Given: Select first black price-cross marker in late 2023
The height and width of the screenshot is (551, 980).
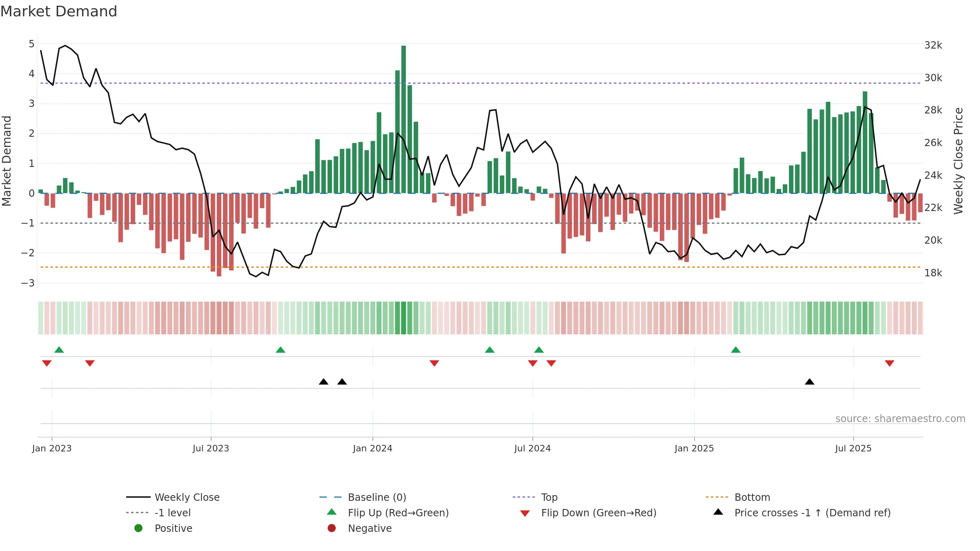Looking at the screenshot, I should 323,382.
